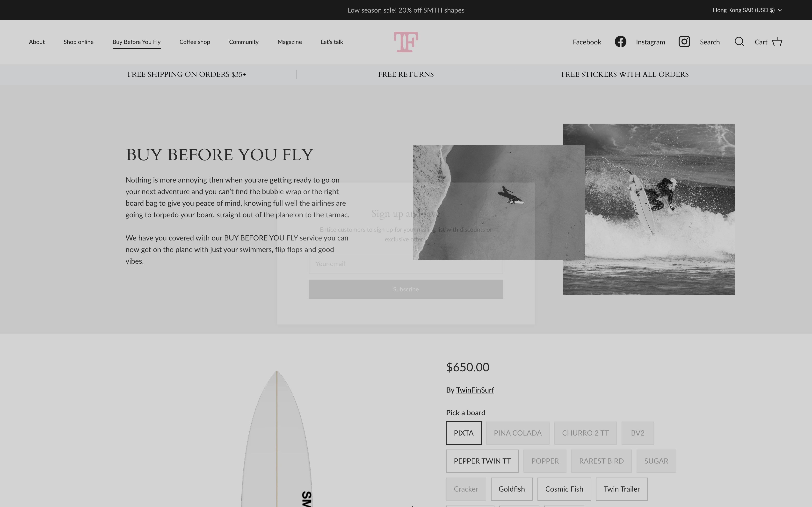Image resolution: width=812 pixels, height=507 pixels.
Task: Open the Shop online menu
Action: (x=78, y=42)
